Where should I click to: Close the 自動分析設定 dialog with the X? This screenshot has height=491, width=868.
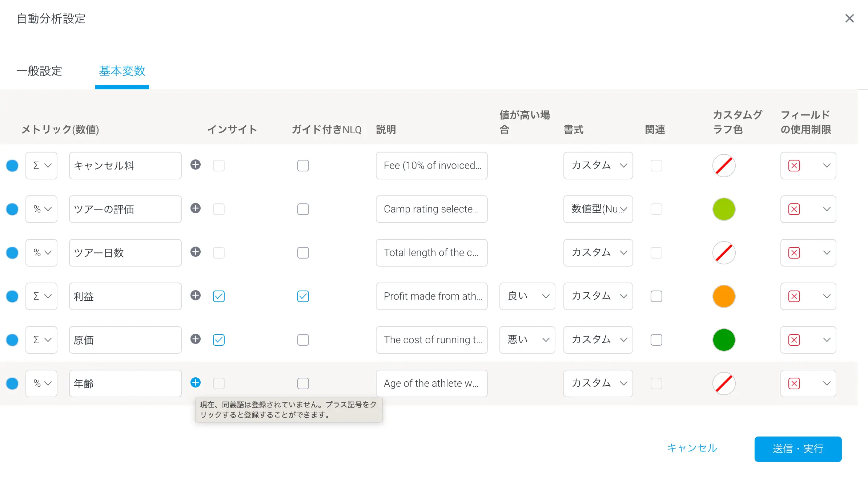point(849,19)
